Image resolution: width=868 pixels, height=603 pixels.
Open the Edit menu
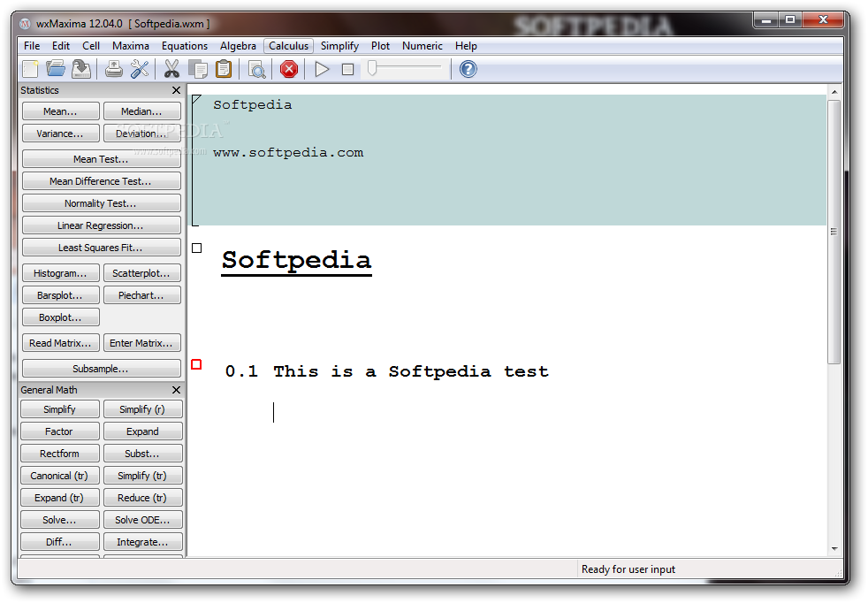point(61,46)
